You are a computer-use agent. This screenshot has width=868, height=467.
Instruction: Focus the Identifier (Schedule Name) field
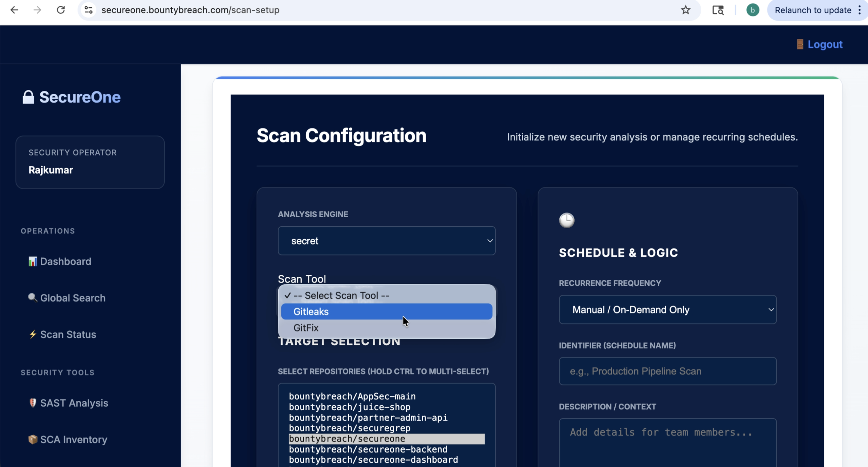[x=668, y=371]
